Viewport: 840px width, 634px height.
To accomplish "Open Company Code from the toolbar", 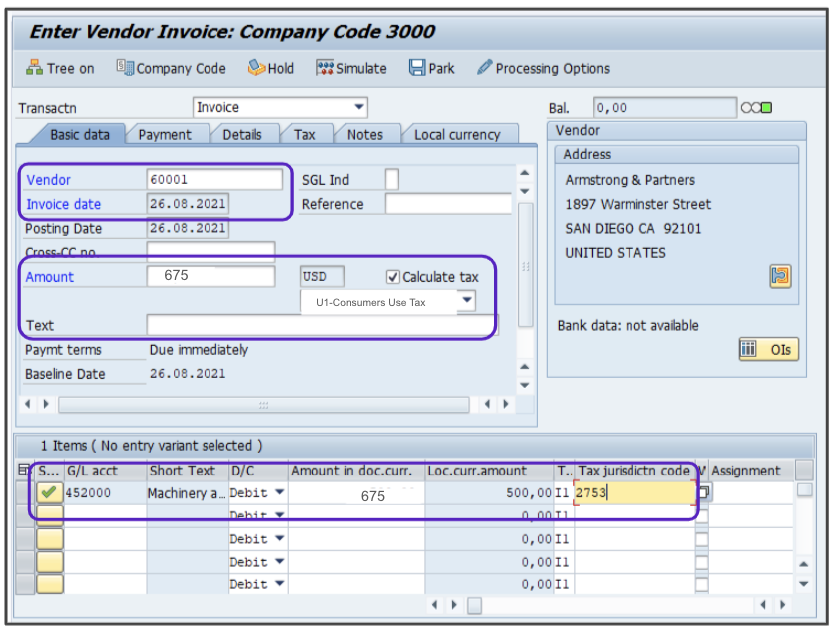I will (x=125, y=68).
